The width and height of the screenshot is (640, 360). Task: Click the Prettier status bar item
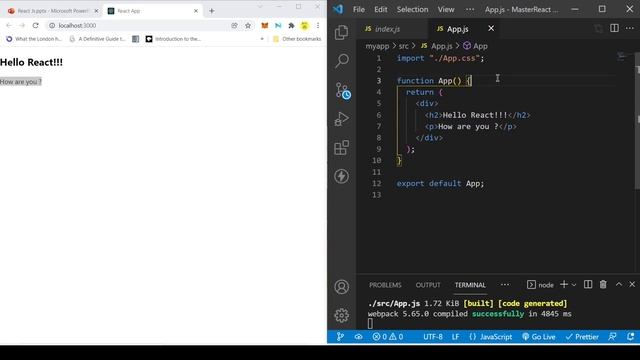pyautogui.click(x=582, y=337)
